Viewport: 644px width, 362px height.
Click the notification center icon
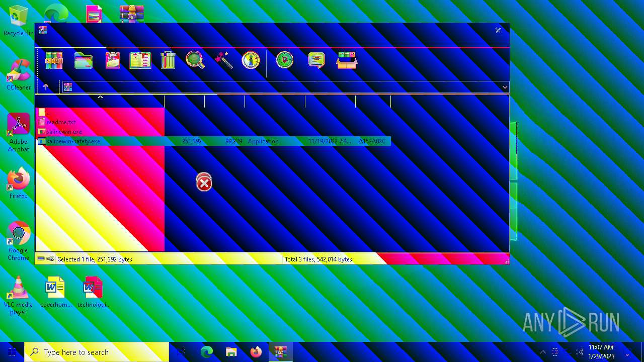[x=627, y=352]
